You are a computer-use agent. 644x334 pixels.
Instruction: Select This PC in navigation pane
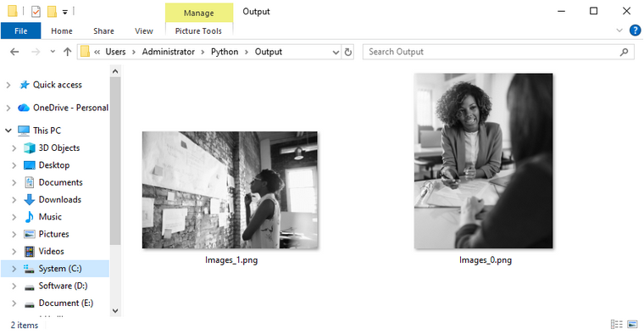pos(47,131)
